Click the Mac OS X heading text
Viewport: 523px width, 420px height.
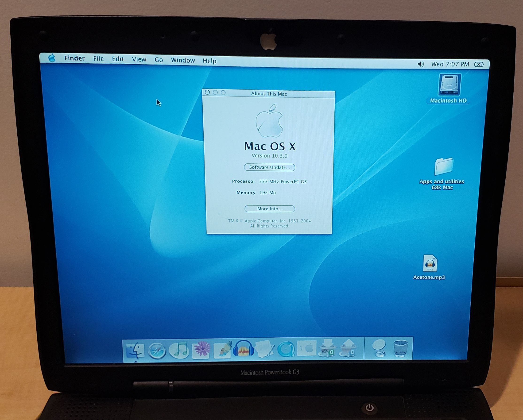(x=270, y=146)
